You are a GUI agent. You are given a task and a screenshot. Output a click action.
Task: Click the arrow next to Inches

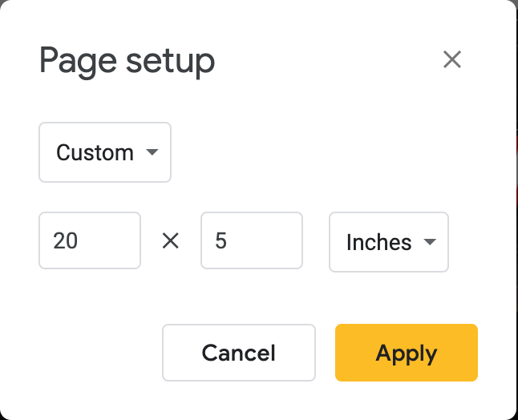tap(429, 242)
